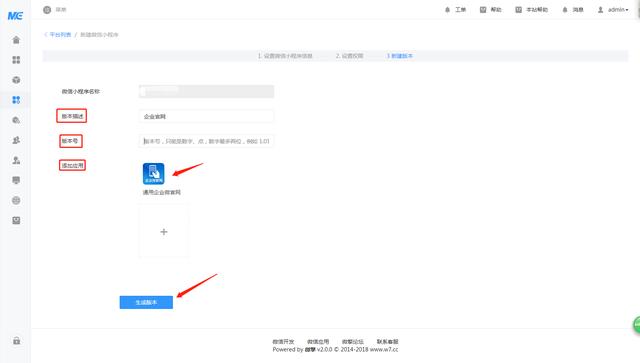Expand the admin user dropdown

coord(613,9)
